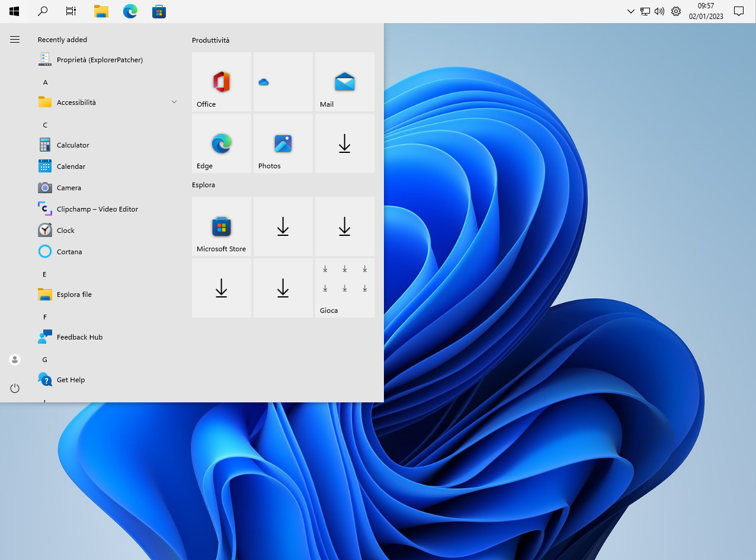Screen dimensions: 756x560
Task: Open Proprietà (ExplorerPatcher) from Recently added
Action: 107,60
